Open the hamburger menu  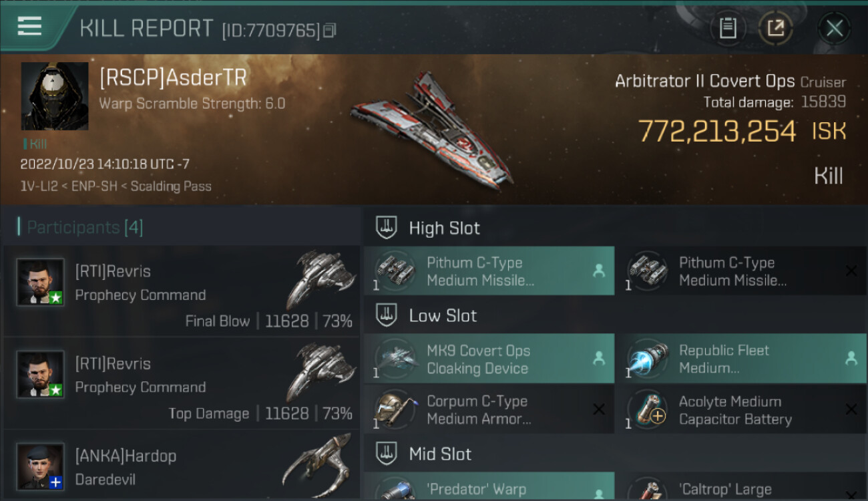pyautogui.click(x=29, y=27)
